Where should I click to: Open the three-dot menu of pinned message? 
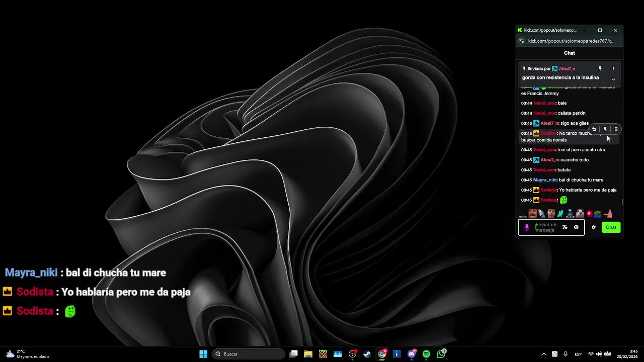click(x=613, y=68)
